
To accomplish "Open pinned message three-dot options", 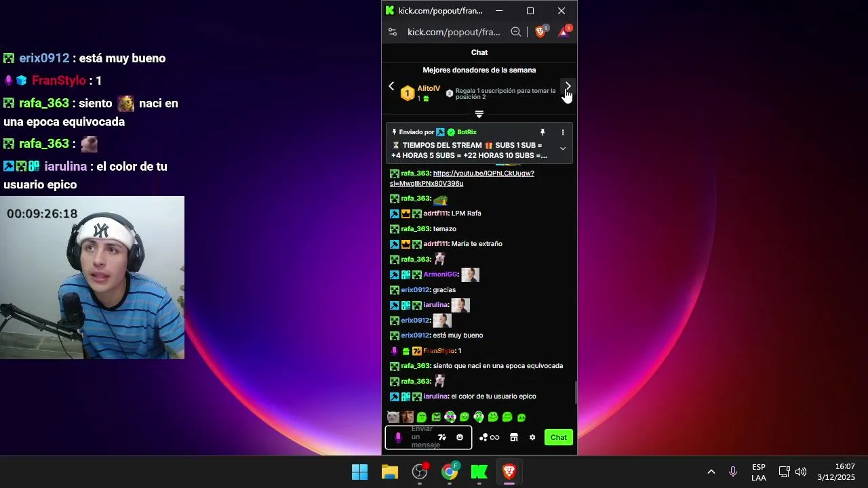I will pos(562,132).
